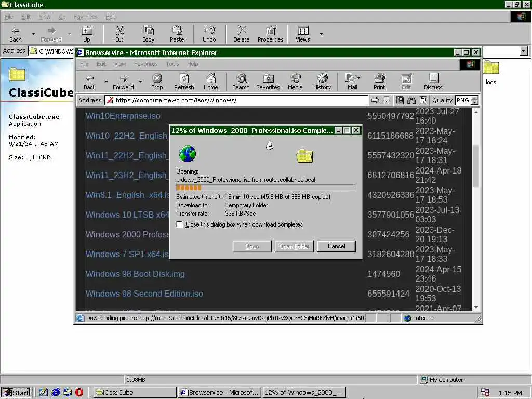532x399 pixels.
Task: Open the Views dropdown arrow in Explorer toolbar
Action: point(321,34)
